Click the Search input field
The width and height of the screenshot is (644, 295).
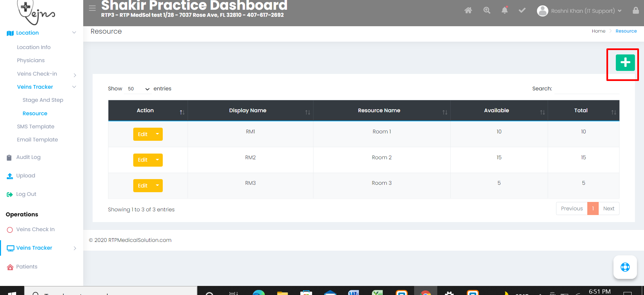point(586,89)
